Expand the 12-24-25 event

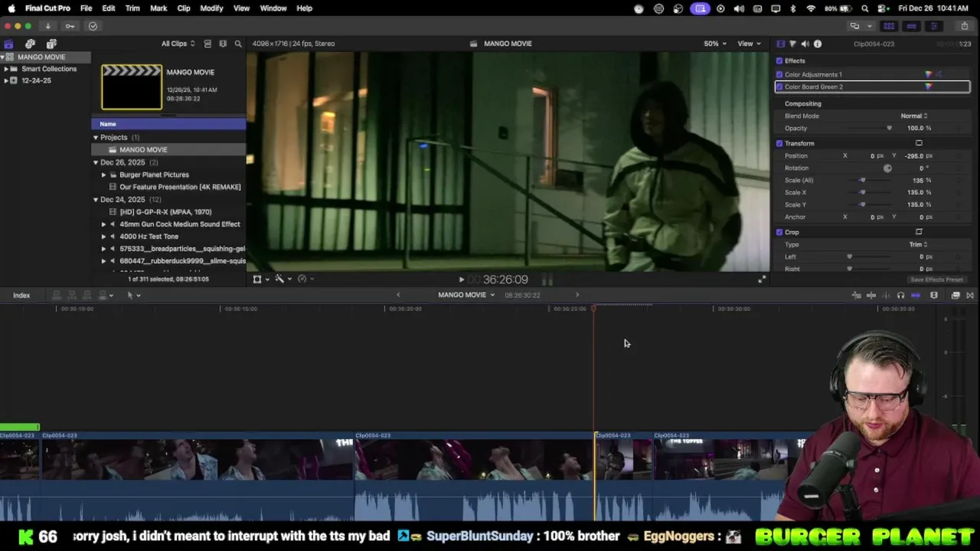5,80
